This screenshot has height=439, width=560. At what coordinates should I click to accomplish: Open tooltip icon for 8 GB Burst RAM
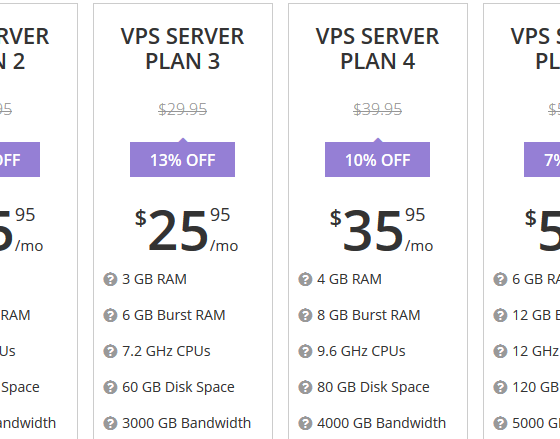click(305, 315)
